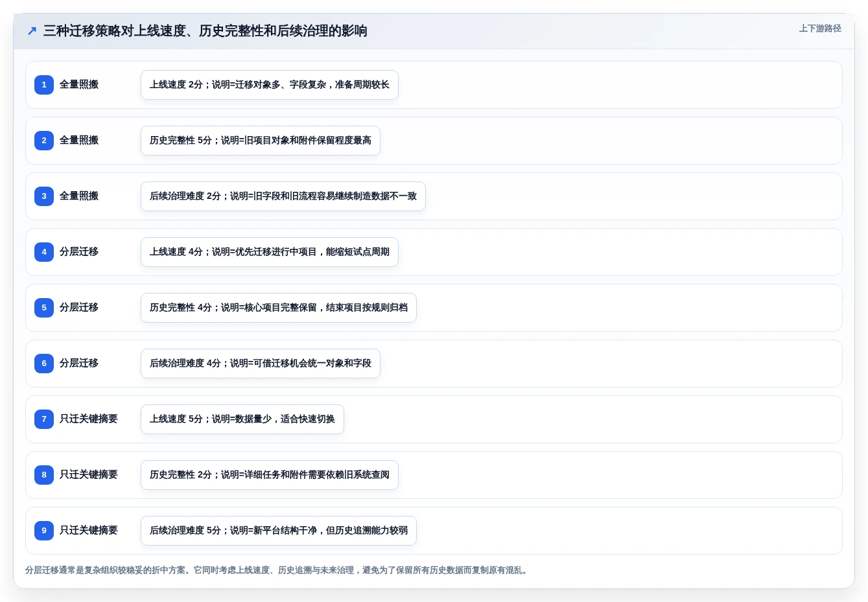Screen dimensions: 868x602
Task: Click 全量照搬 label in row 2
Action: (x=79, y=141)
